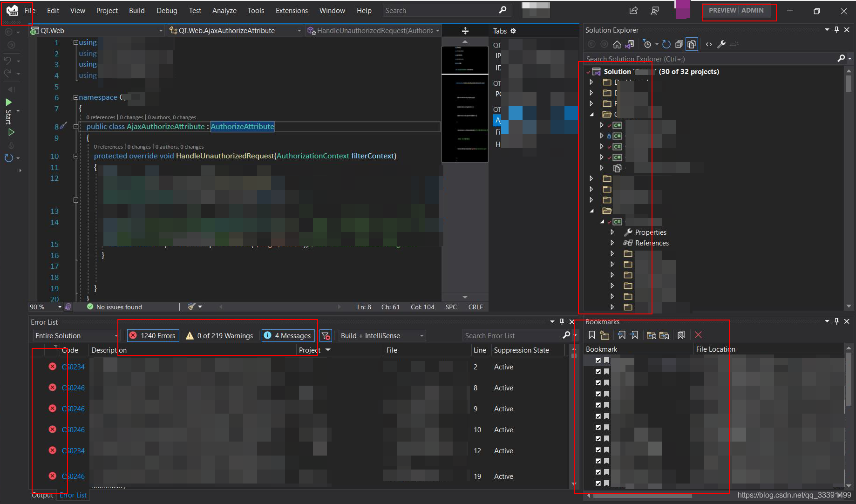Delete bookmark with red X icon
The width and height of the screenshot is (856, 504).
(698, 335)
